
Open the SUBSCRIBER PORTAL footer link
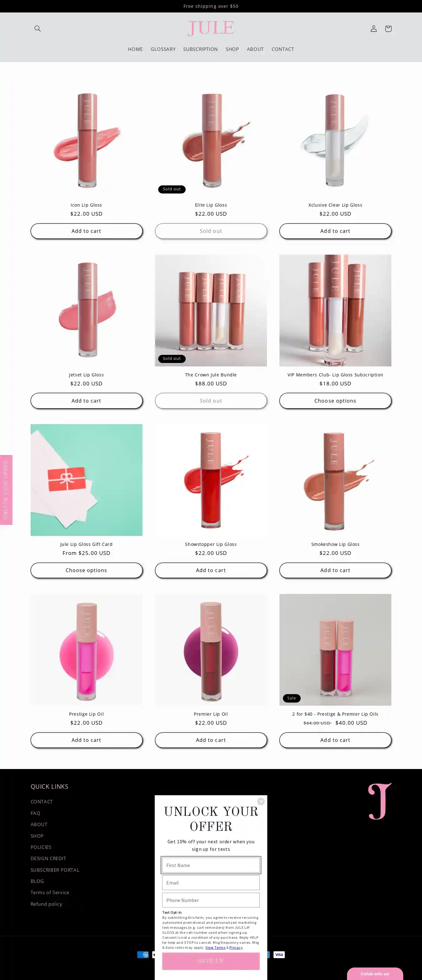point(55,870)
